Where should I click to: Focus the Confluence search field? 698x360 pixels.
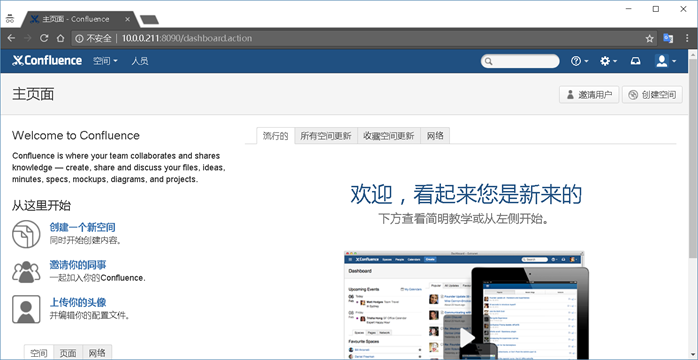click(x=520, y=61)
